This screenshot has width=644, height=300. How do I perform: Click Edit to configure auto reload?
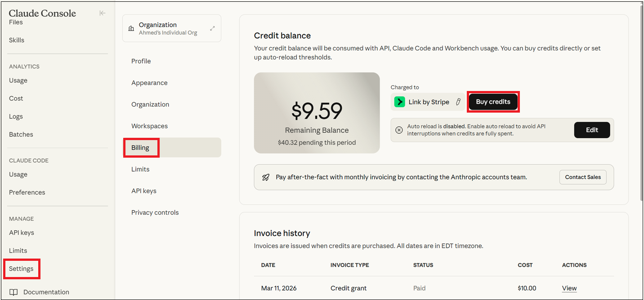pyautogui.click(x=592, y=130)
